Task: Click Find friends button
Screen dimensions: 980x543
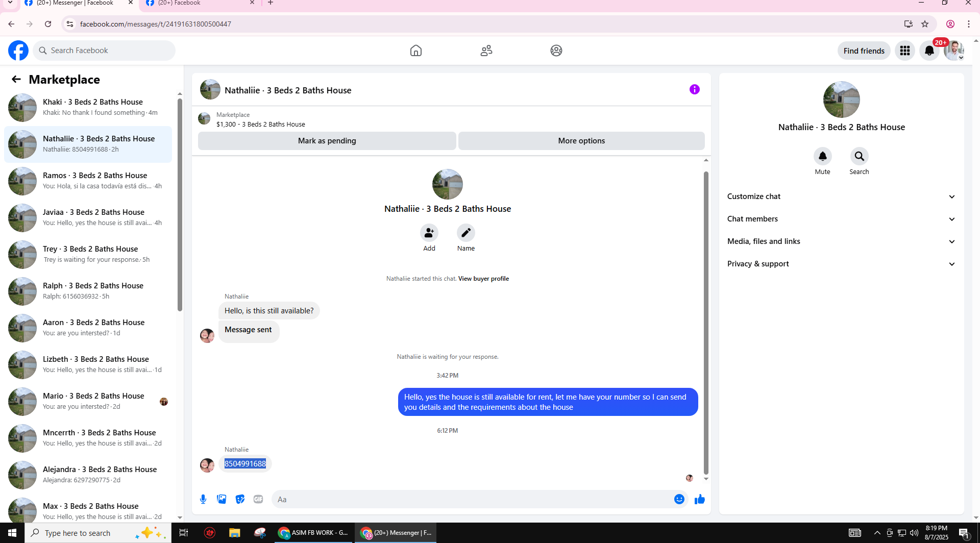Action: click(x=864, y=51)
